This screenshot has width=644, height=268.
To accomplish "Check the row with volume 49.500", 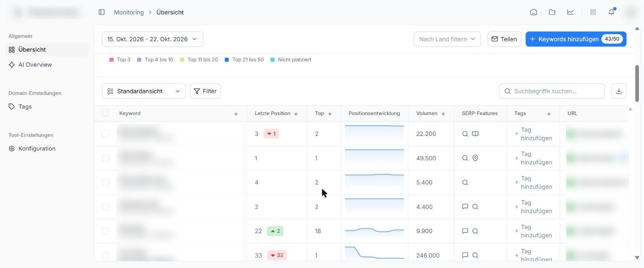I will (105, 158).
